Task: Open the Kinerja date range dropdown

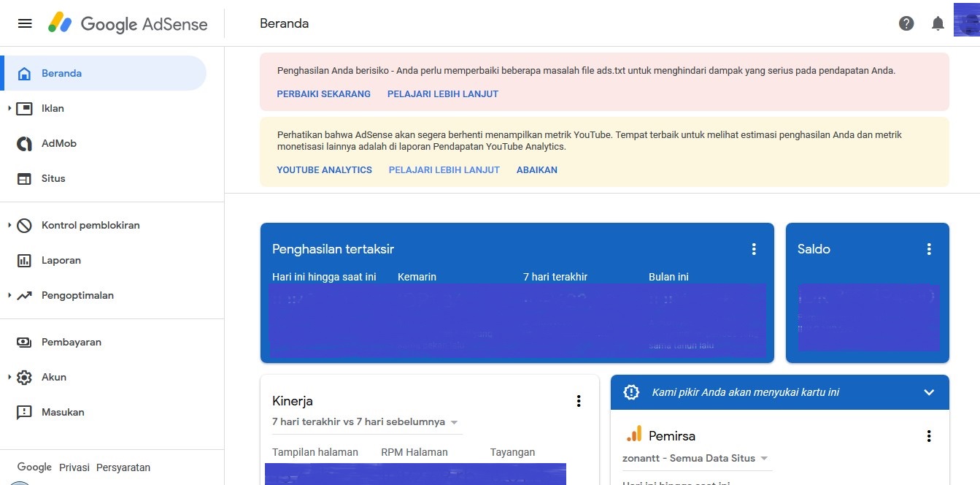Action: [x=366, y=422]
